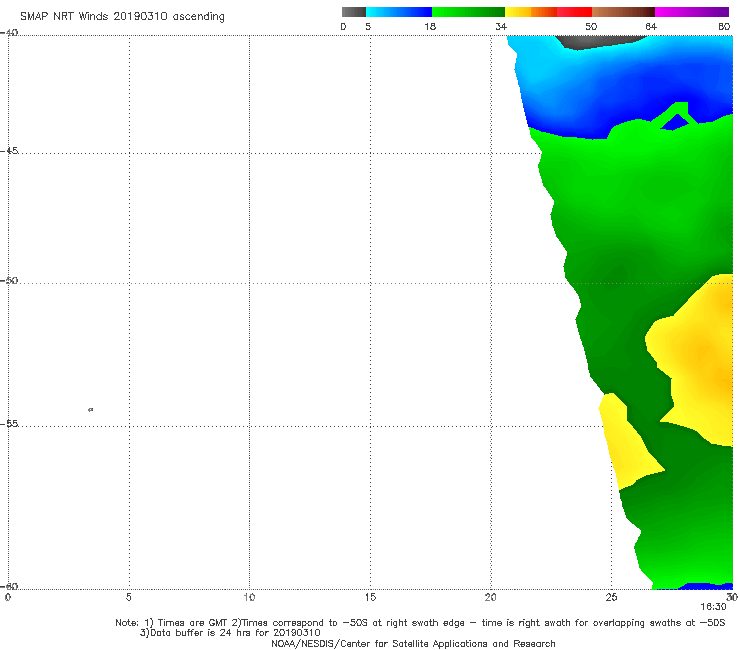The image size is (740, 650).
Task: Click the cyan-to-blue segment of the color bar
Action: tap(399, 12)
